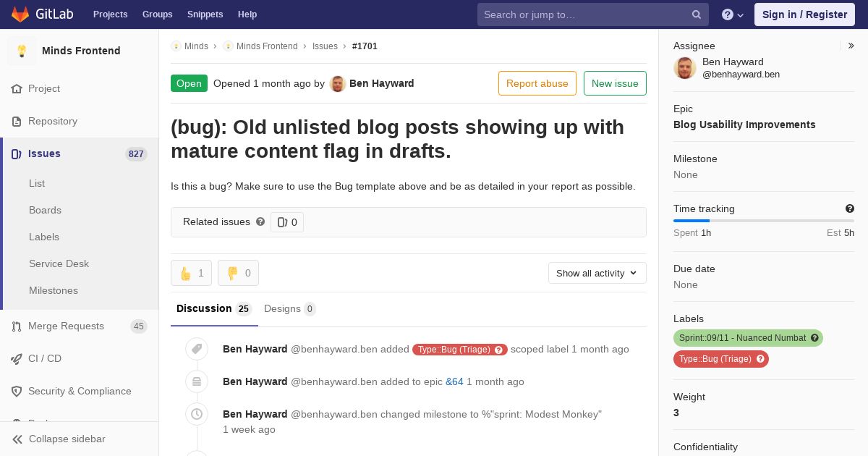Screen dimensions: 868x456
Task: Click label-added activity tag icon
Action: [197, 349]
